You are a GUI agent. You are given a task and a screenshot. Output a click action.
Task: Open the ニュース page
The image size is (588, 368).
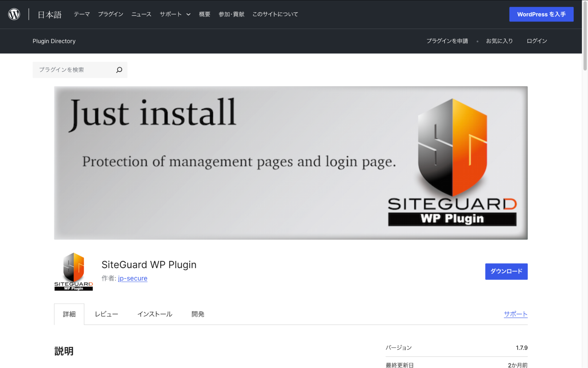pos(141,14)
